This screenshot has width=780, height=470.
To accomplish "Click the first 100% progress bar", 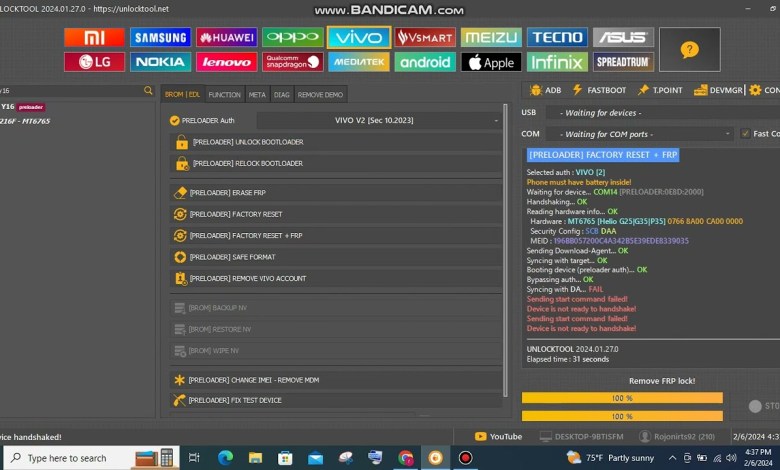I will tap(622, 398).
